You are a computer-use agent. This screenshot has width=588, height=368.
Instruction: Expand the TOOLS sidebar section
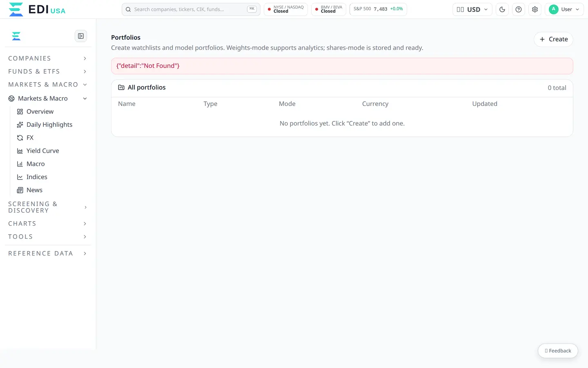point(48,237)
